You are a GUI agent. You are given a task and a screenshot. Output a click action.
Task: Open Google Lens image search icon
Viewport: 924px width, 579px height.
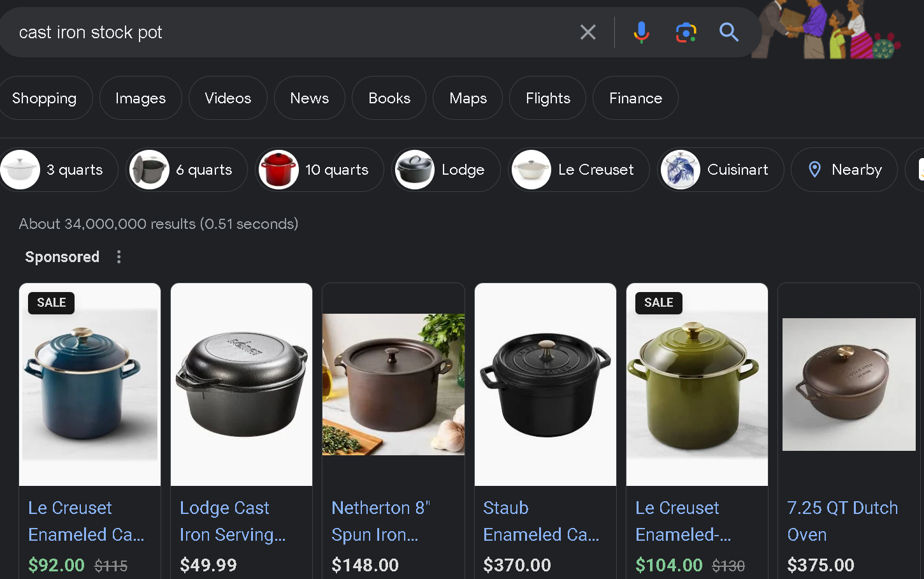(x=686, y=33)
